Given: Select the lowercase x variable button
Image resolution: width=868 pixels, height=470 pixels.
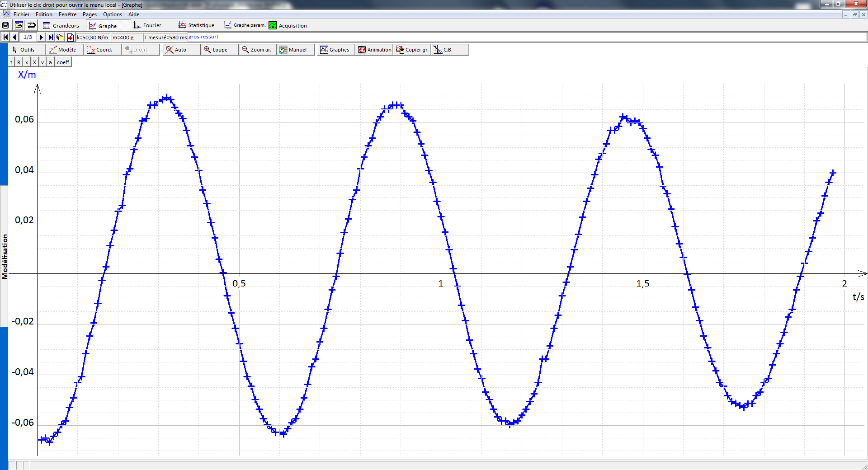Looking at the screenshot, I should coord(27,62).
